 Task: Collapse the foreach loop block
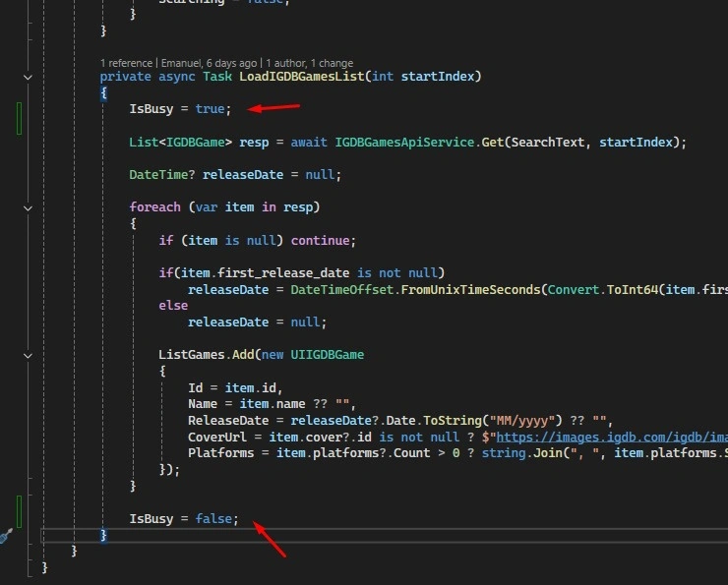point(28,207)
